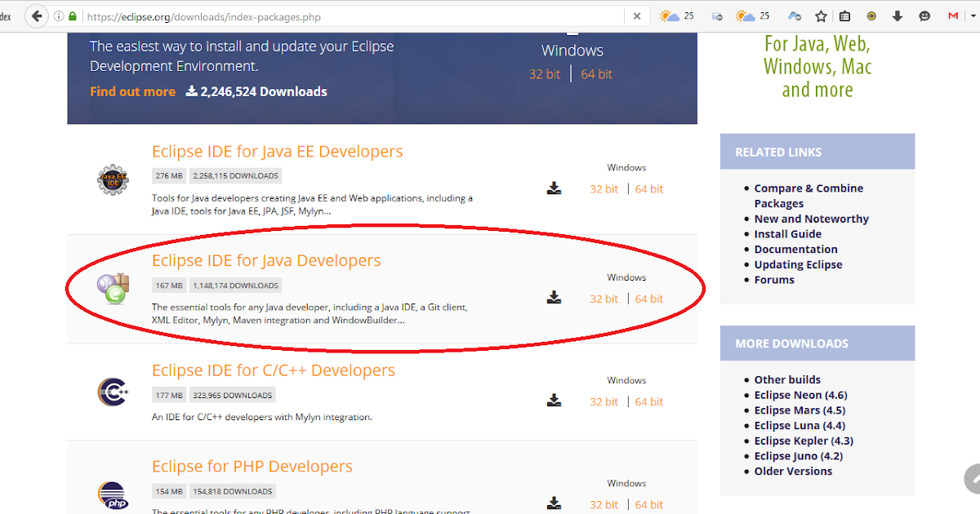Click the green padlock security icon

pos(73,16)
